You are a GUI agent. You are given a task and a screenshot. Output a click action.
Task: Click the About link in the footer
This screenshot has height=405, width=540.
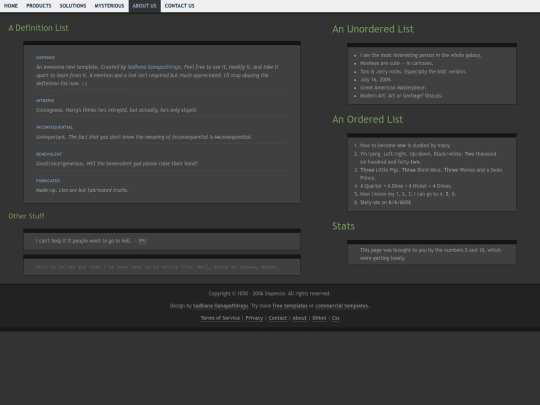pyautogui.click(x=299, y=318)
